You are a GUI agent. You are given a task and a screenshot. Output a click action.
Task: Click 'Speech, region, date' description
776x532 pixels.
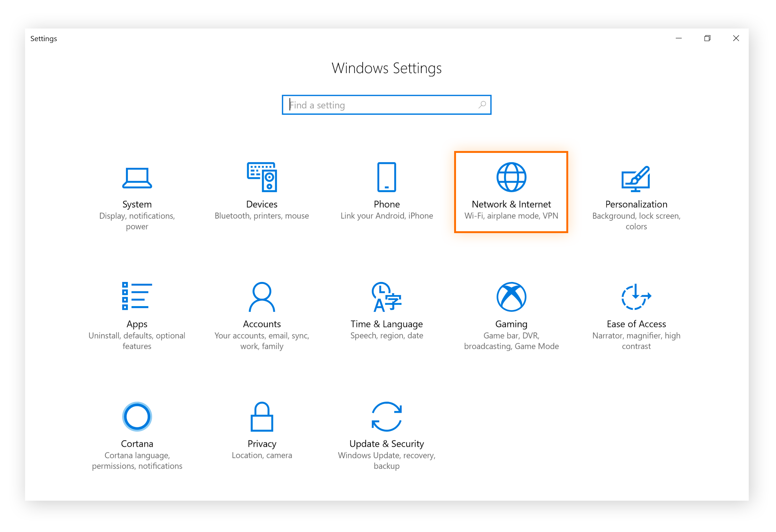point(387,336)
